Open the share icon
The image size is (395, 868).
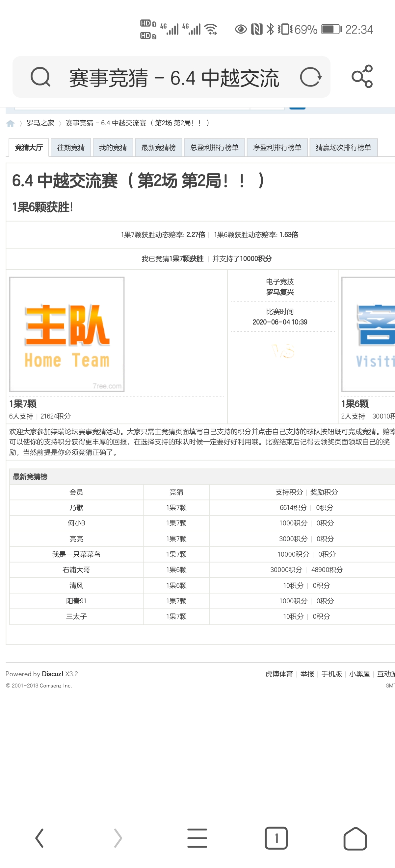coord(362,77)
